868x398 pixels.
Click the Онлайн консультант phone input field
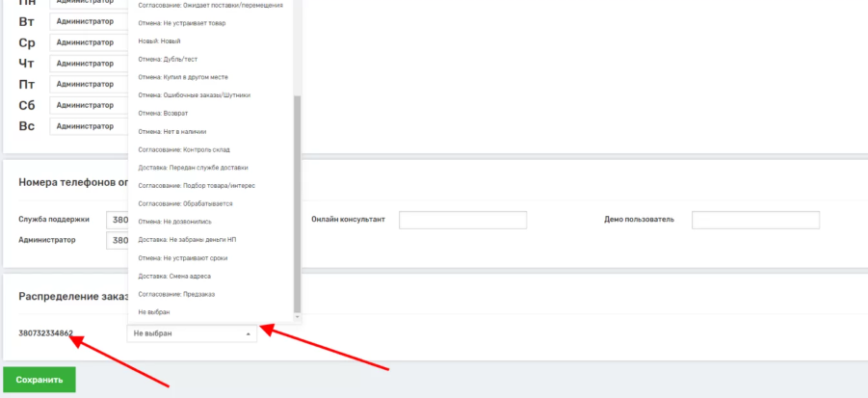point(462,220)
